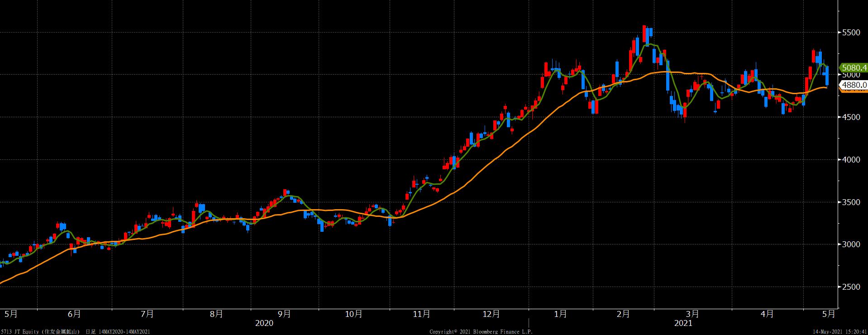Image resolution: width=868 pixels, height=335 pixels.
Task: Click the white 4880.0 last price label
Action: click(854, 85)
